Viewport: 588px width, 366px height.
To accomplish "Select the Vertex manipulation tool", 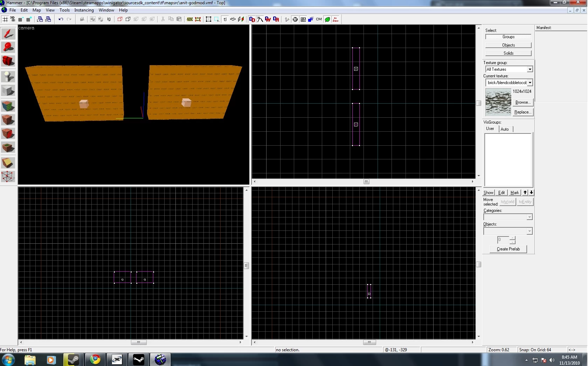I will [x=8, y=177].
